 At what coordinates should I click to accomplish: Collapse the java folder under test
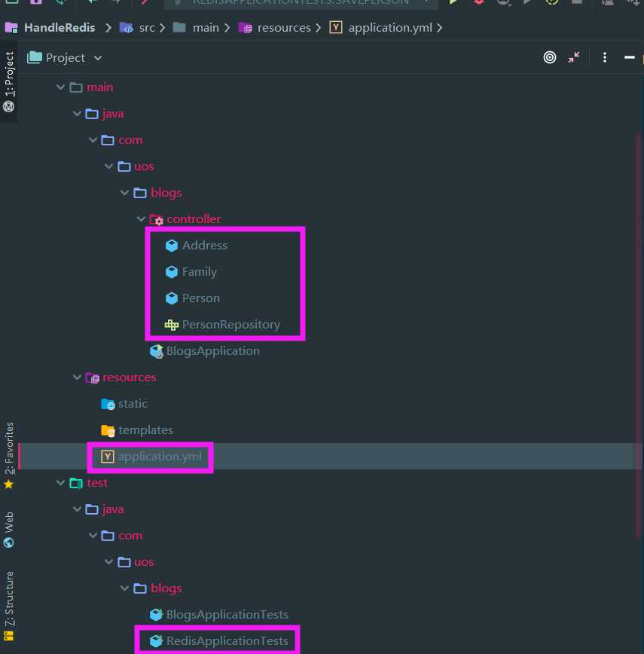tap(77, 509)
